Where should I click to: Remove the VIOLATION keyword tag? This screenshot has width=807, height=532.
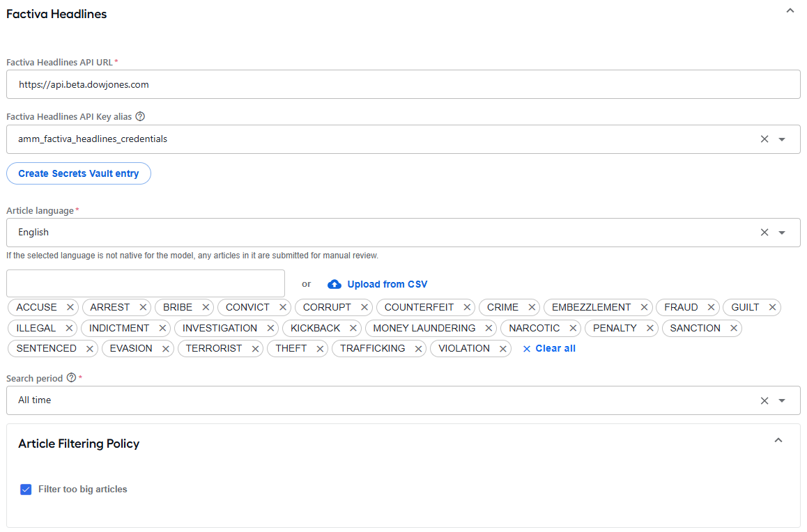click(x=503, y=348)
